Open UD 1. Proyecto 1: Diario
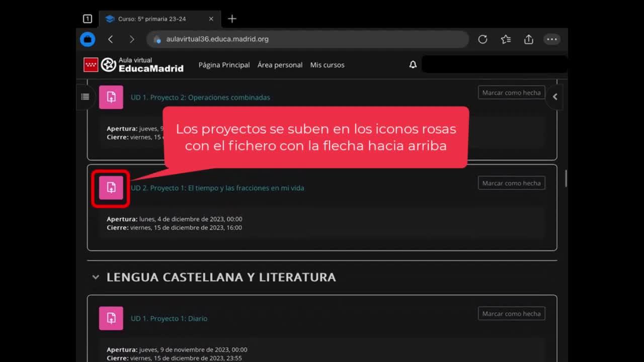 click(x=169, y=319)
